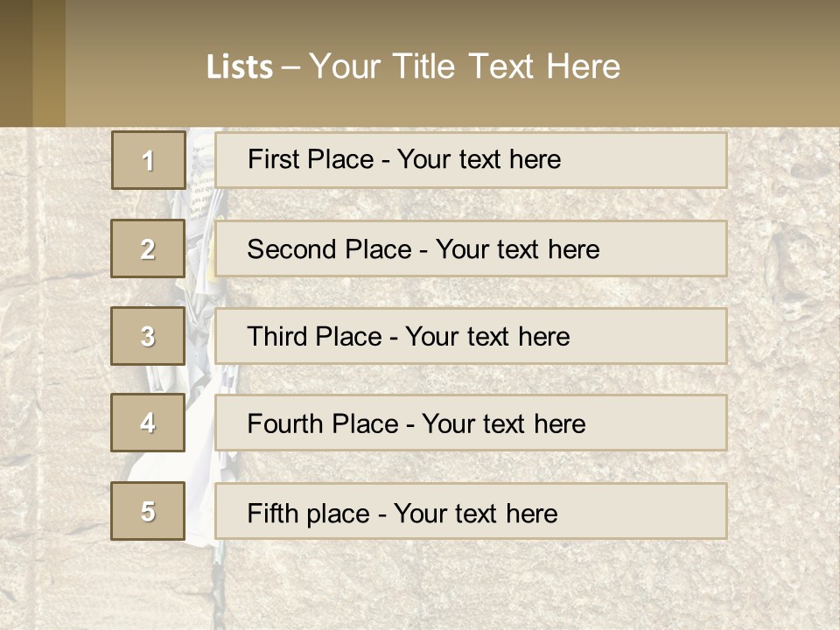Select the number 2 box
This screenshot has height=630, width=840.
pyautogui.click(x=148, y=248)
